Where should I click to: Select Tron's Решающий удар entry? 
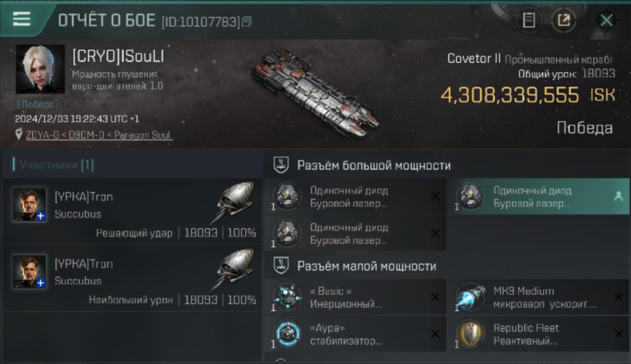point(132,211)
